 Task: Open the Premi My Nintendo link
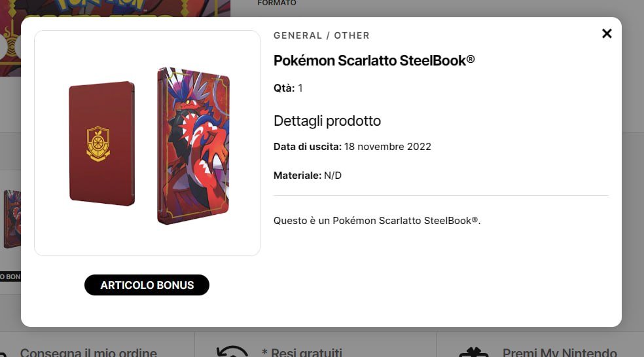(560, 353)
